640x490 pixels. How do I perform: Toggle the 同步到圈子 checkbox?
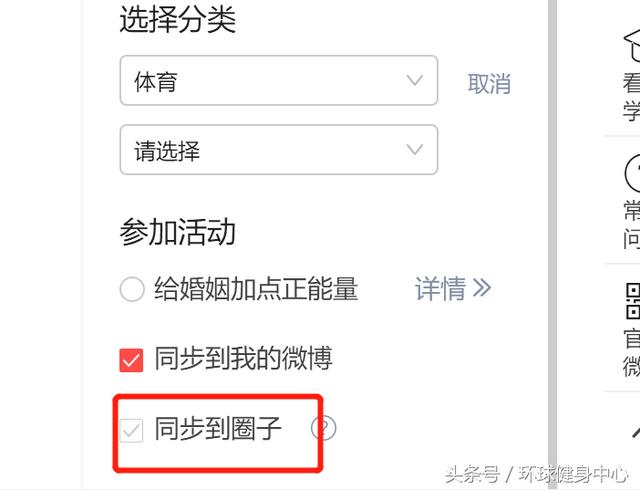pyautogui.click(x=131, y=430)
